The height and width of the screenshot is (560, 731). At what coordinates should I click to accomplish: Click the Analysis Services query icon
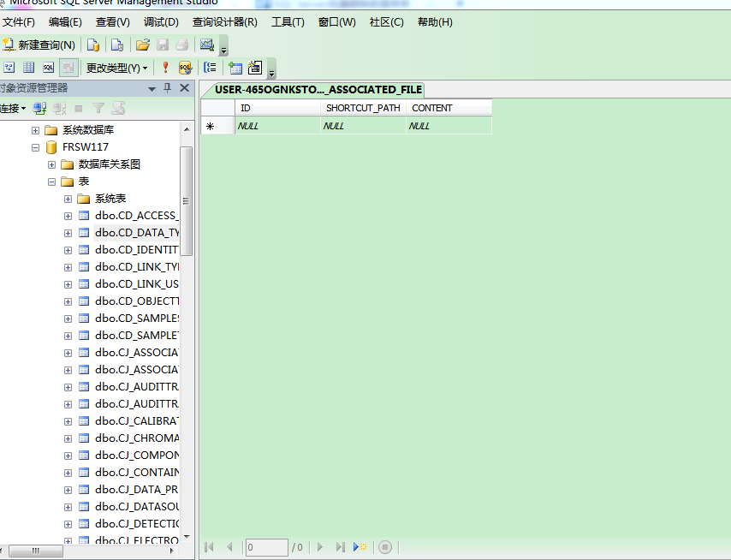coord(117,45)
